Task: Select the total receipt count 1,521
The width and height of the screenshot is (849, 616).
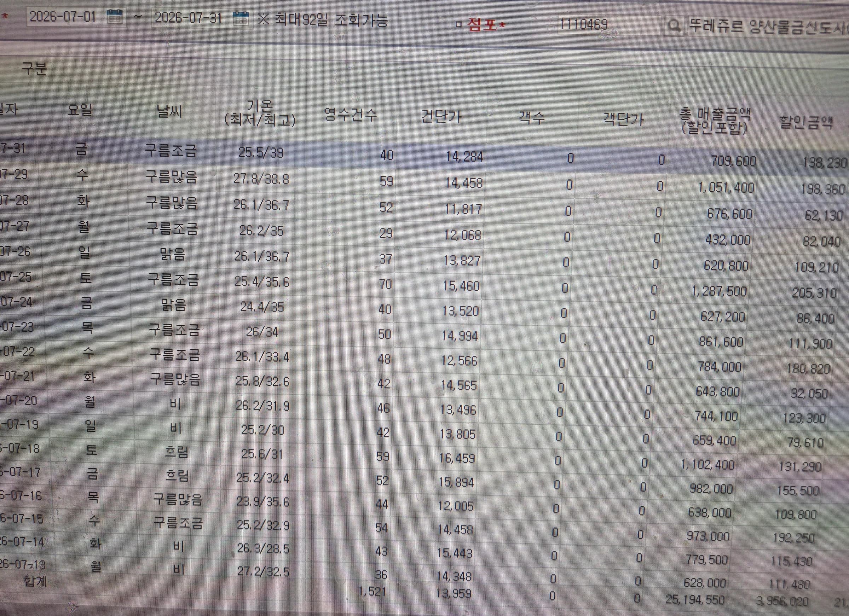Action: pyautogui.click(x=372, y=592)
